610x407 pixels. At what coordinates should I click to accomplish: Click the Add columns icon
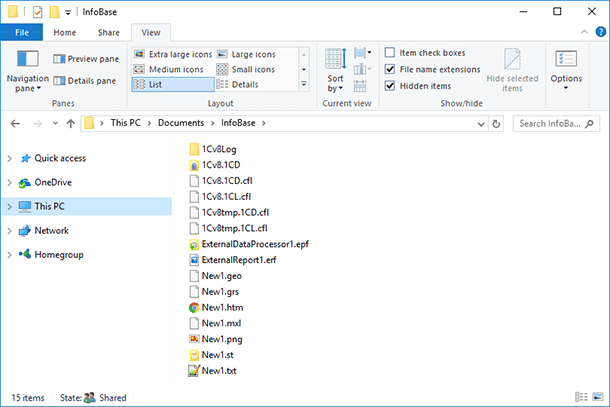tap(362, 69)
